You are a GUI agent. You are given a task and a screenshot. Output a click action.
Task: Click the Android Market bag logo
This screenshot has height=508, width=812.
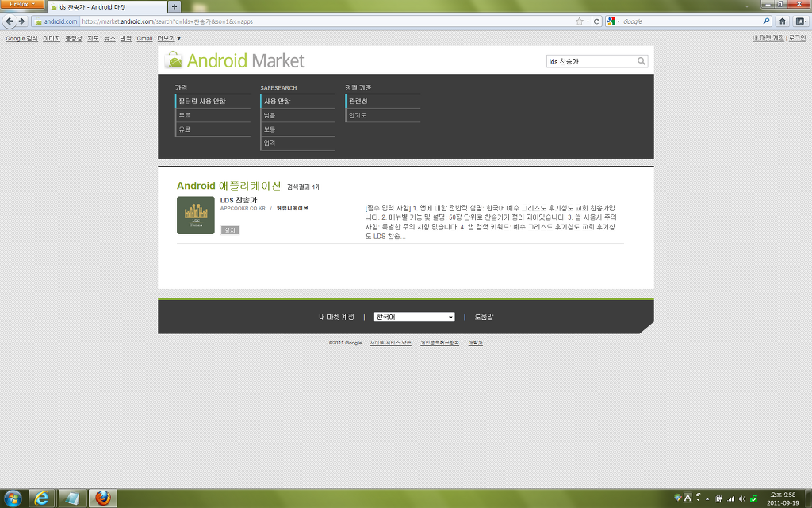tap(174, 60)
